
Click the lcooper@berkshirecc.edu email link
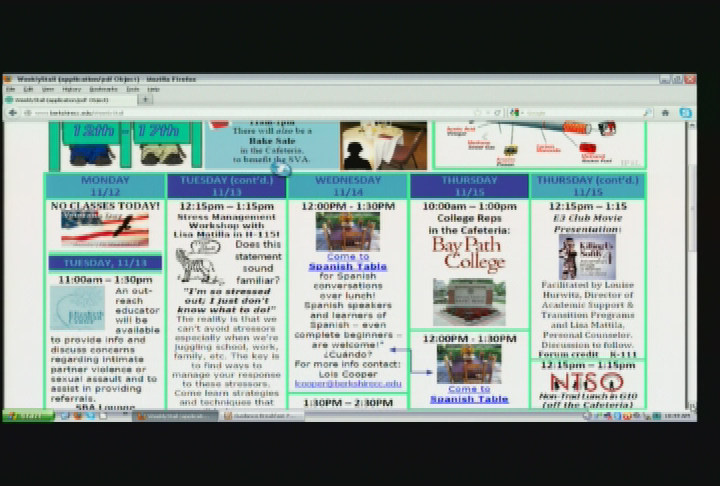click(347, 383)
